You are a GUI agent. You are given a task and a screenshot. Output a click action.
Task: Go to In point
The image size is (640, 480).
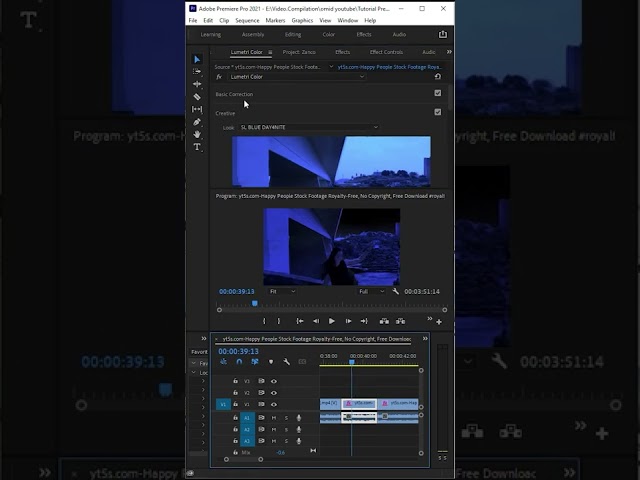tap(300, 321)
